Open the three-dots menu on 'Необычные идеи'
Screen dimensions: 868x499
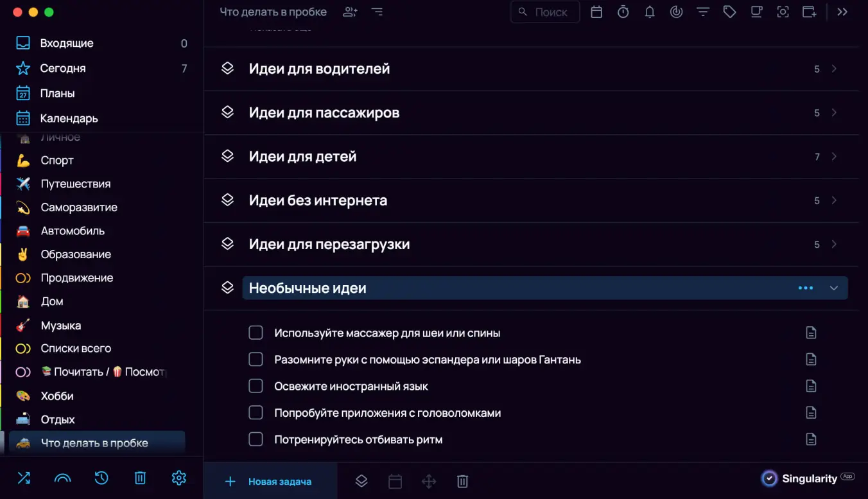805,288
